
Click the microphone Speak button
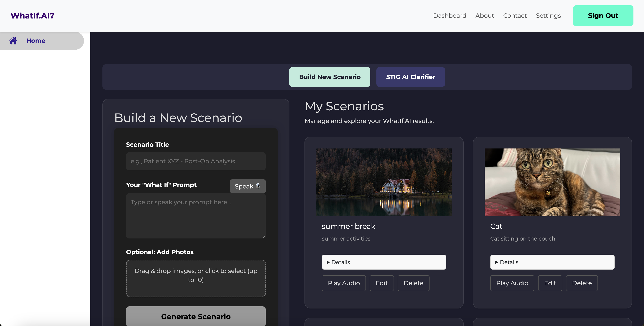click(247, 186)
